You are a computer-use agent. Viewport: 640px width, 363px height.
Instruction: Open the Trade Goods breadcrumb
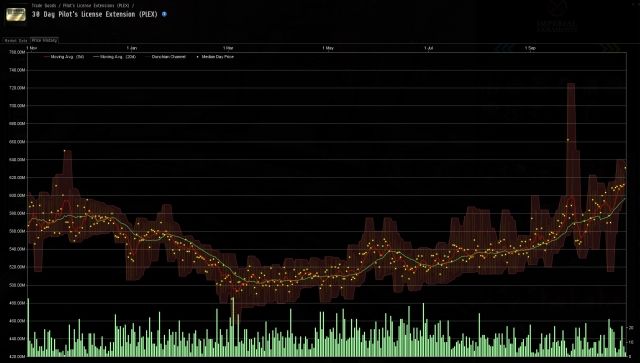[x=44, y=6]
